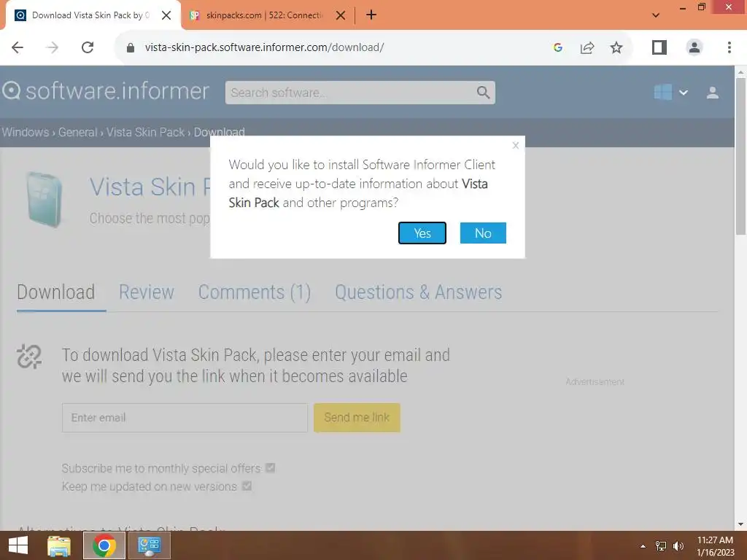Click scrollbar down arrow
This screenshot has width=747, height=560.
click(x=740, y=524)
